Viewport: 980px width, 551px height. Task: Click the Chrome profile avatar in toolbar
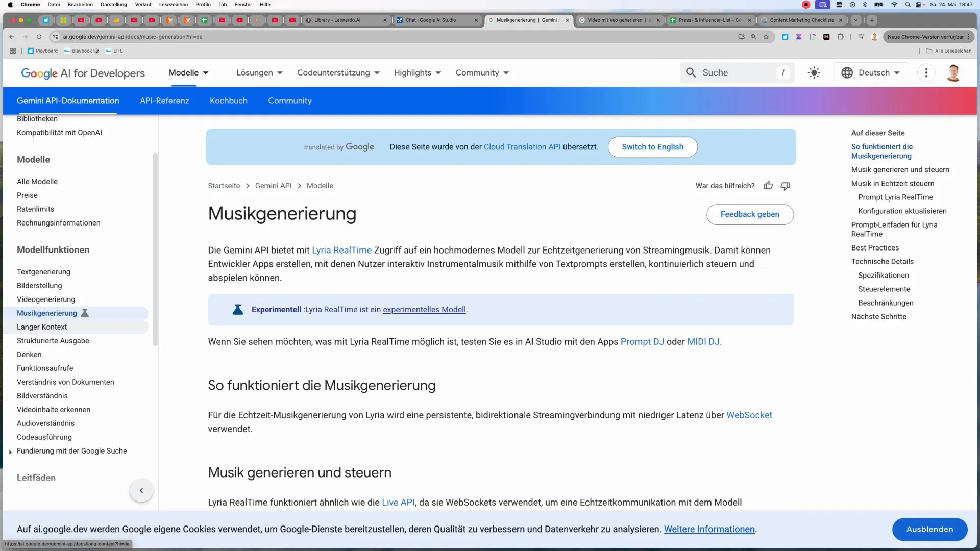[874, 37]
